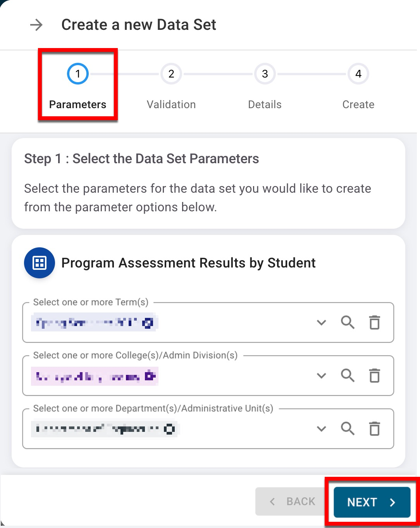Expand the Term(s) dropdown chevron
Viewport: 420px width, 528px height.
[321, 322]
